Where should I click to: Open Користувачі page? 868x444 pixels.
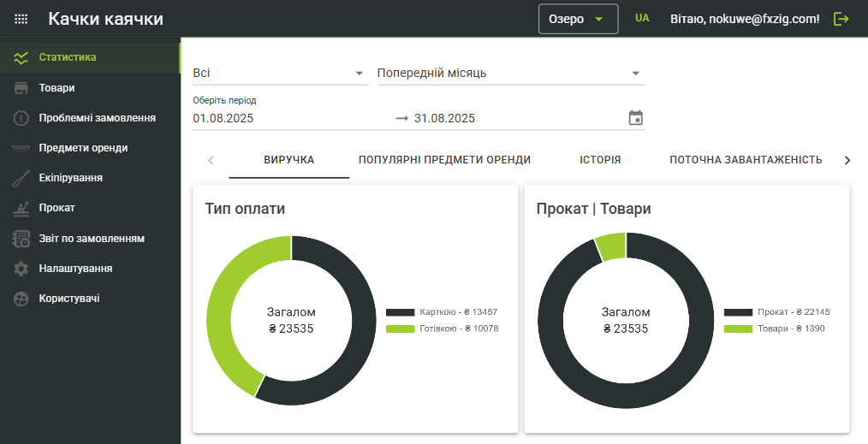(x=90, y=298)
